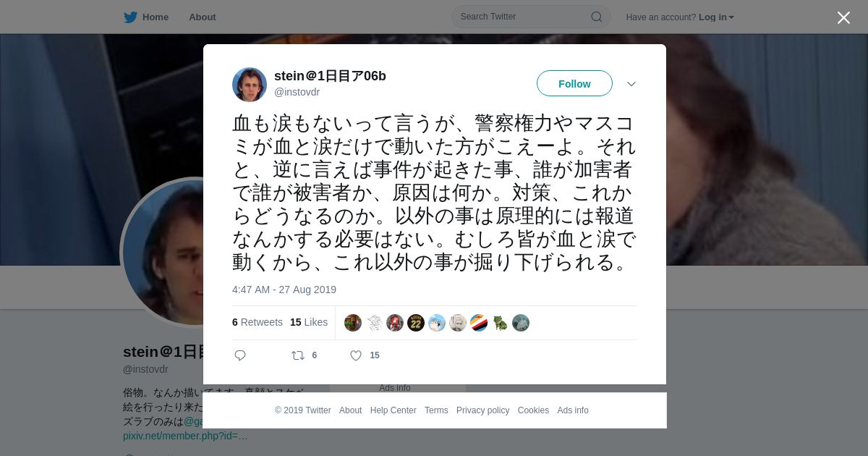The image size is (868, 456).
Task: Retweet using the arrows icon
Action: click(298, 355)
